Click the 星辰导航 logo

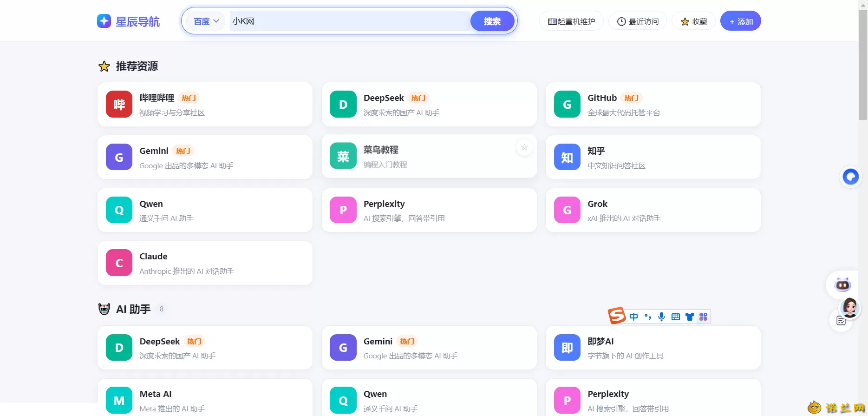[x=128, y=21]
